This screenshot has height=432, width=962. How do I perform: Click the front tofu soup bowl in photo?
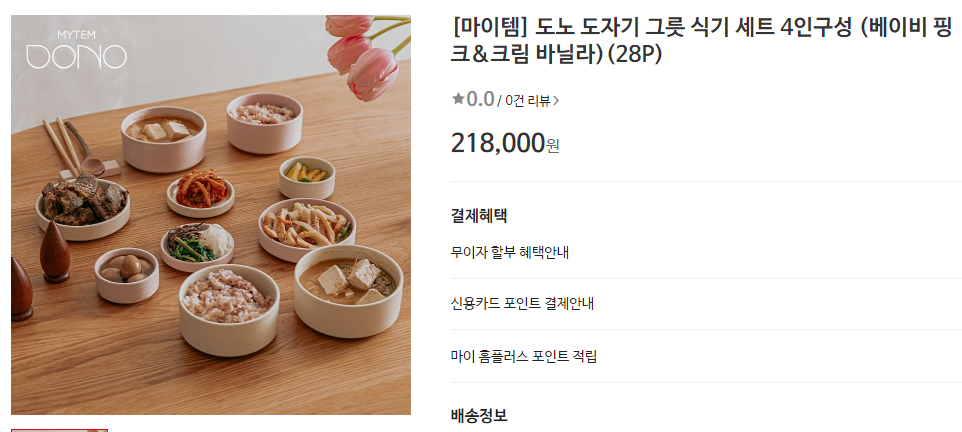pyautogui.click(x=348, y=290)
